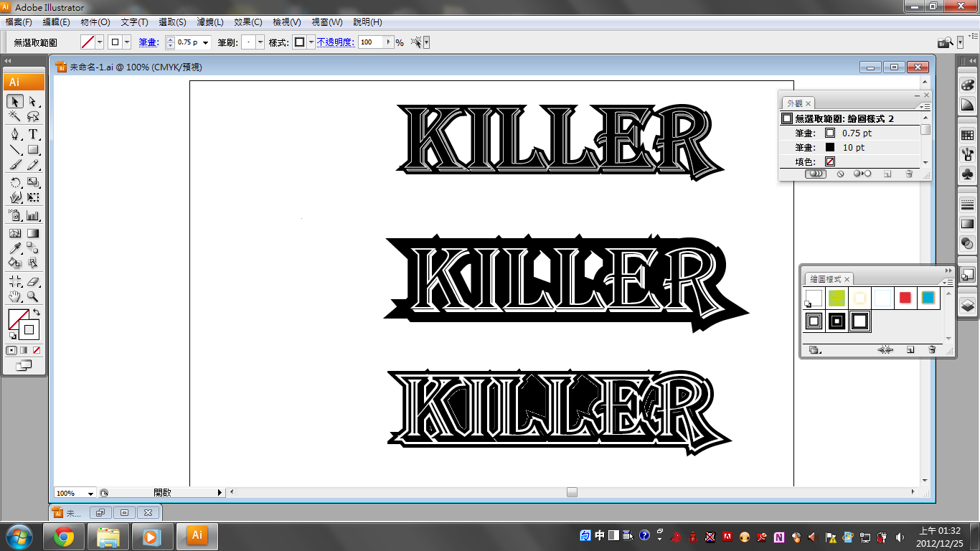980x551 pixels.
Task: Choose the Live Paint Bucket tool
Action: [x=15, y=263]
